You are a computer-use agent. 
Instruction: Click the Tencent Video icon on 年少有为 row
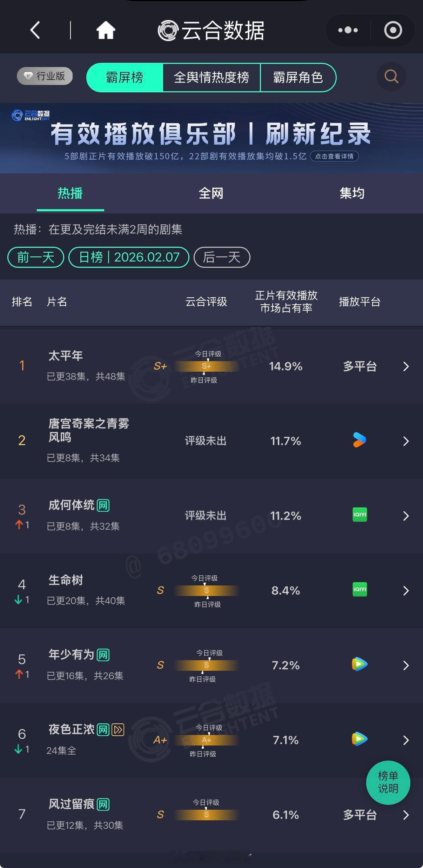[x=359, y=665]
